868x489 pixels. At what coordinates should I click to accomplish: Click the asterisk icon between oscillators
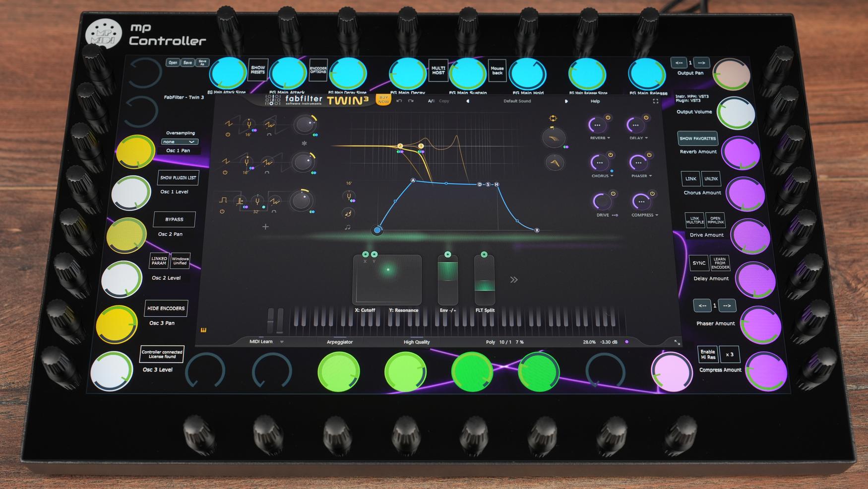(304, 143)
